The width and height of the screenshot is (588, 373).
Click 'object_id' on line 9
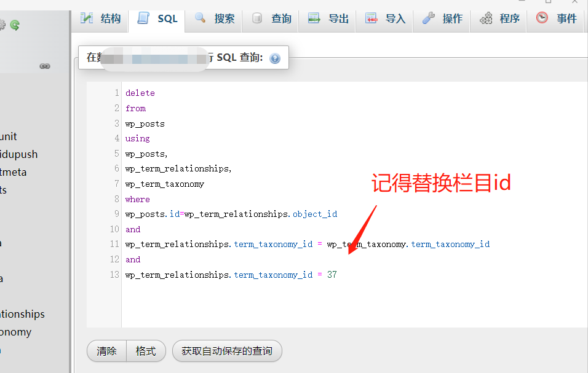tap(315, 214)
